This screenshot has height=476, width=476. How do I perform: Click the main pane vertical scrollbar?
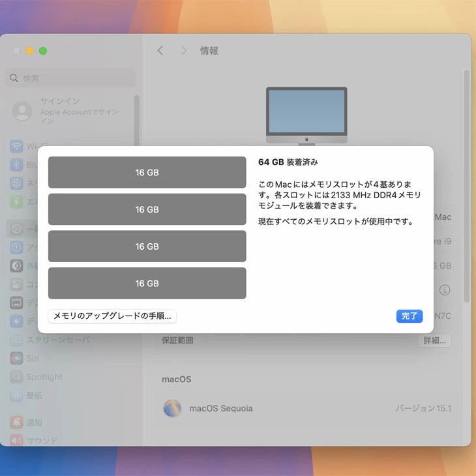[x=467, y=186]
